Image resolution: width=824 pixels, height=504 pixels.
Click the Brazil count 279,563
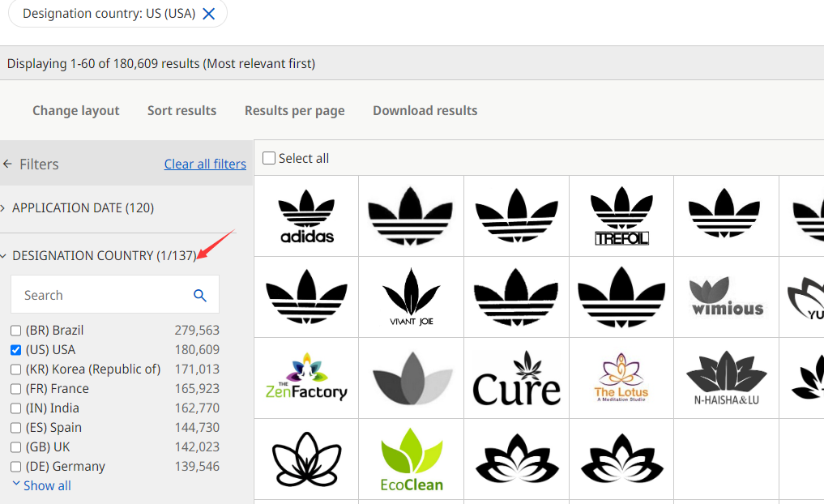pyautogui.click(x=197, y=331)
